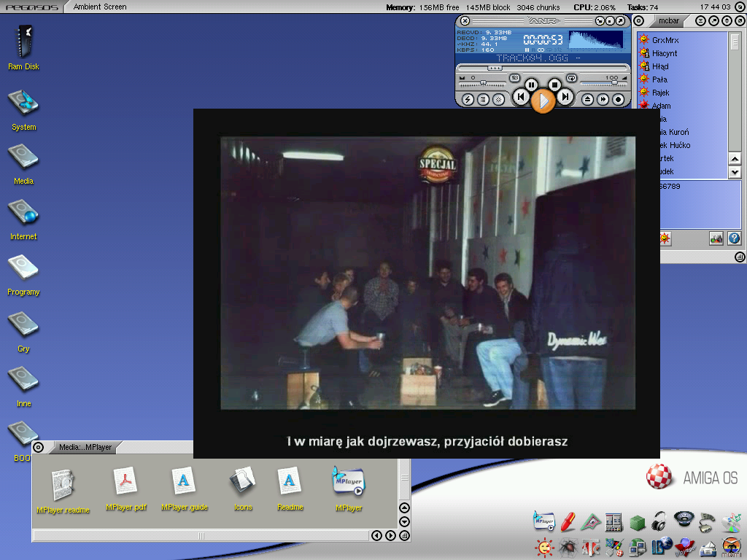This screenshot has height=560, width=747.
Task: Skip to the previous track in ANR
Action: 520,97
